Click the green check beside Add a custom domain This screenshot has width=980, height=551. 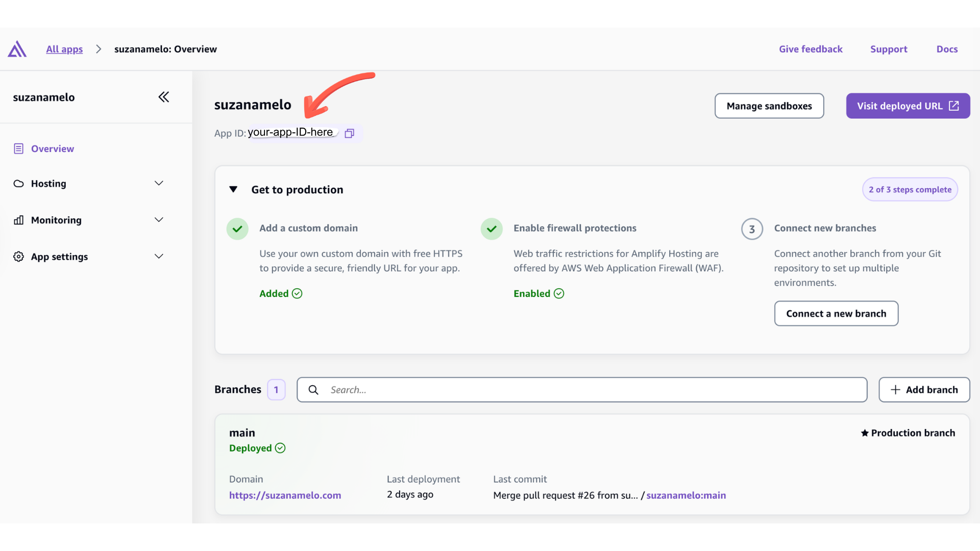pyautogui.click(x=237, y=229)
